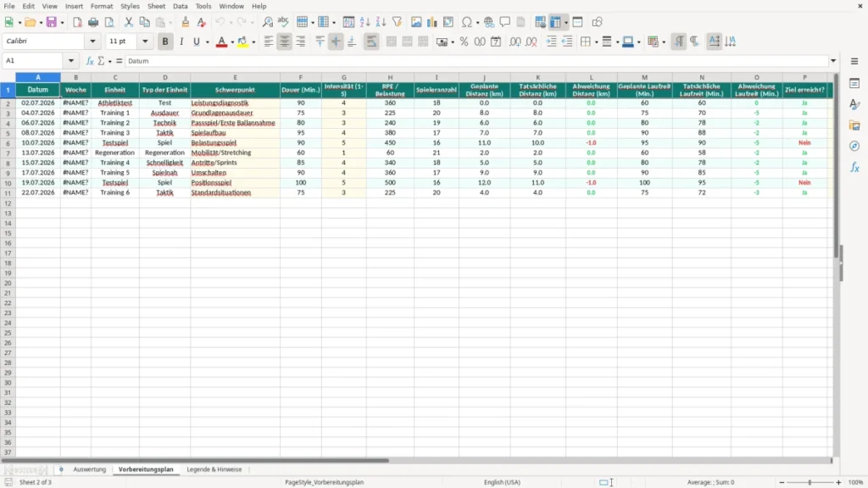Image resolution: width=868 pixels, height=488 pixels.
Task: Toggle Align Left button
Action: click(269, 42)
